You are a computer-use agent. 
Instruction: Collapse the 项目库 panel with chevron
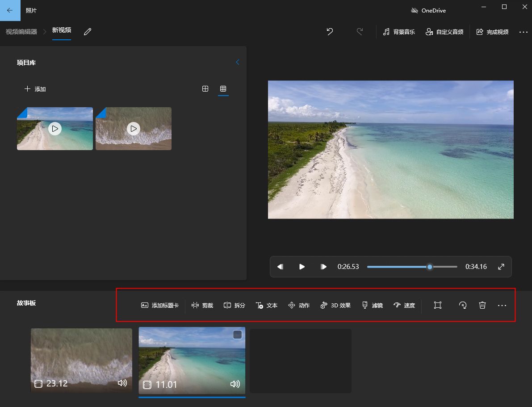point(237,63)
